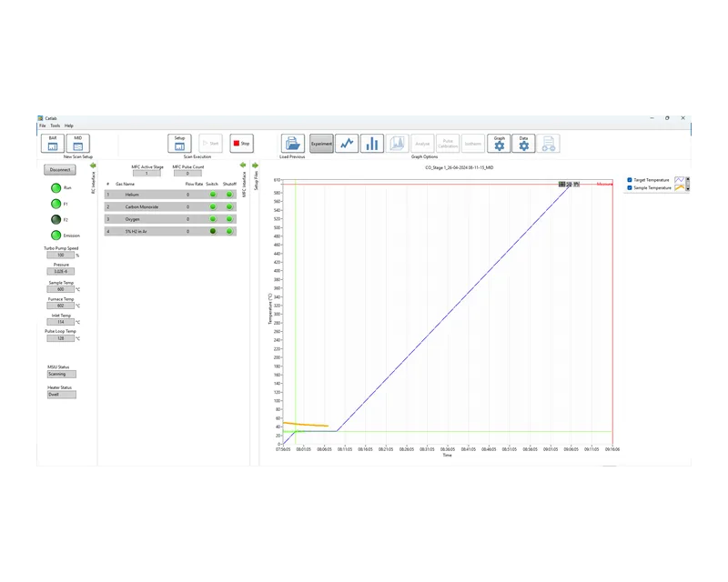The height and width of the screenshot is (582, 728).
Task: Open the MID new scan setup
Action: click(78, 144)
